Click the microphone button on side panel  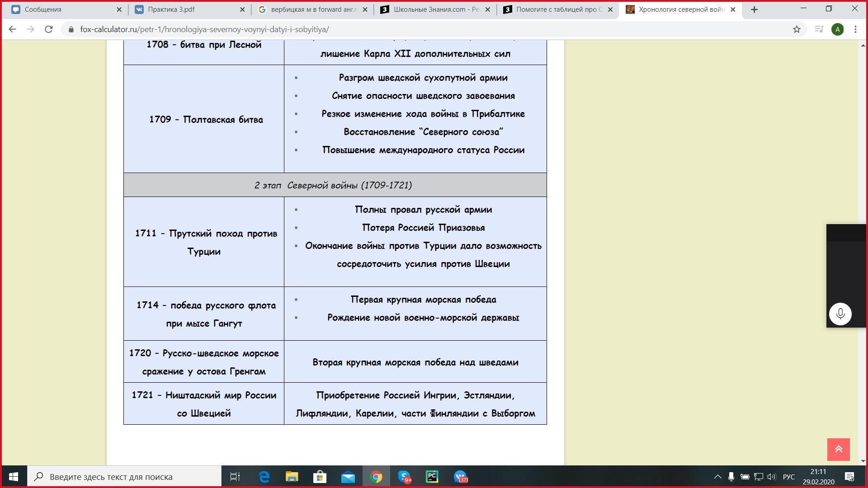click(x=840, y=314)
